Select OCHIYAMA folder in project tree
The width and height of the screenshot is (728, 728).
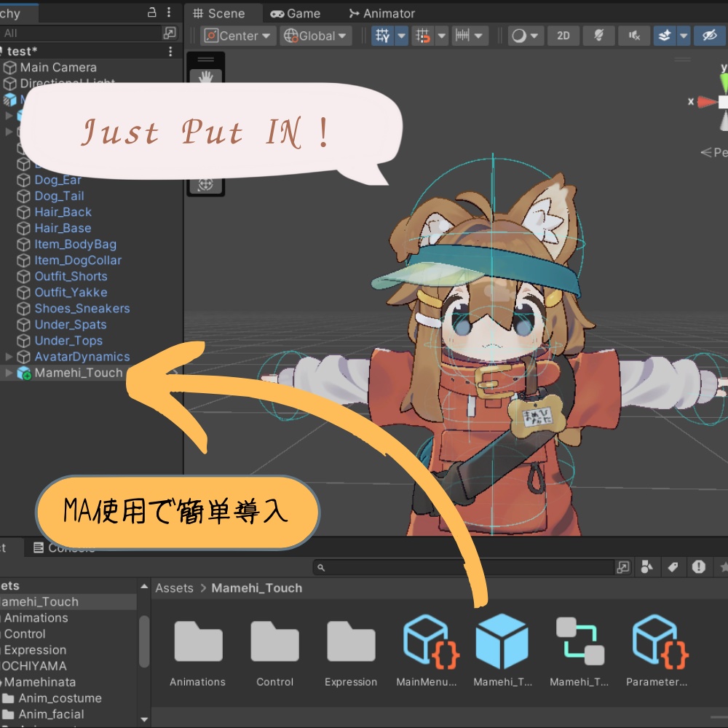(34, 666)
